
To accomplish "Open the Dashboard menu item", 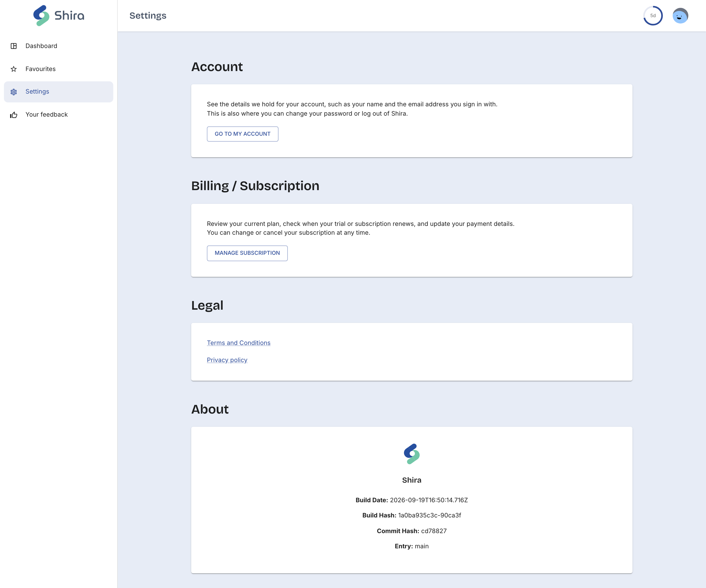I will click(59, 46).
